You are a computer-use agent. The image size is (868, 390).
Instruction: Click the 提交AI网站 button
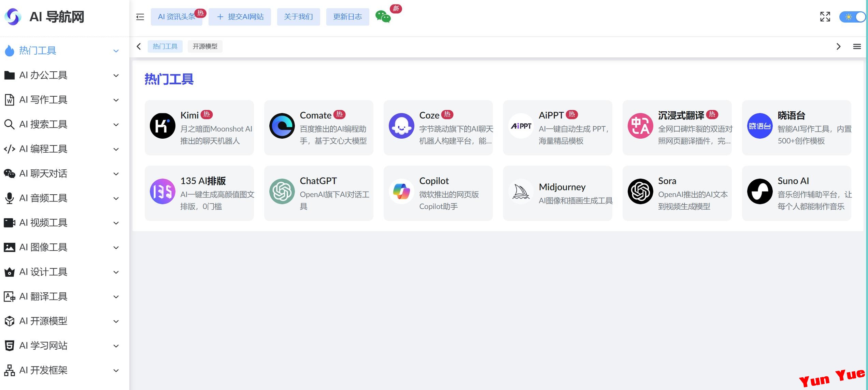[240, 17]
